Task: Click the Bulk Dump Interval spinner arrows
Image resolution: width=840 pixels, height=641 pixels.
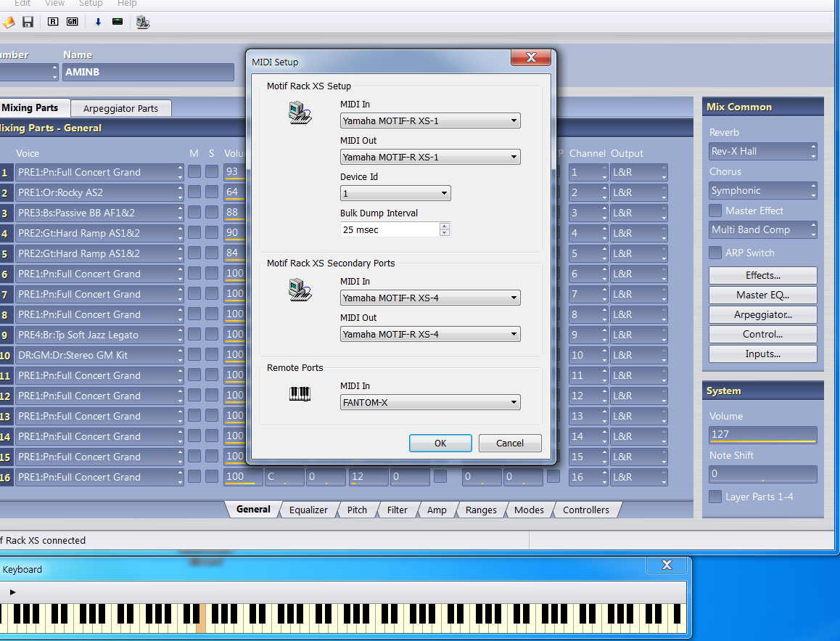Action: click(x=445, y=229)
